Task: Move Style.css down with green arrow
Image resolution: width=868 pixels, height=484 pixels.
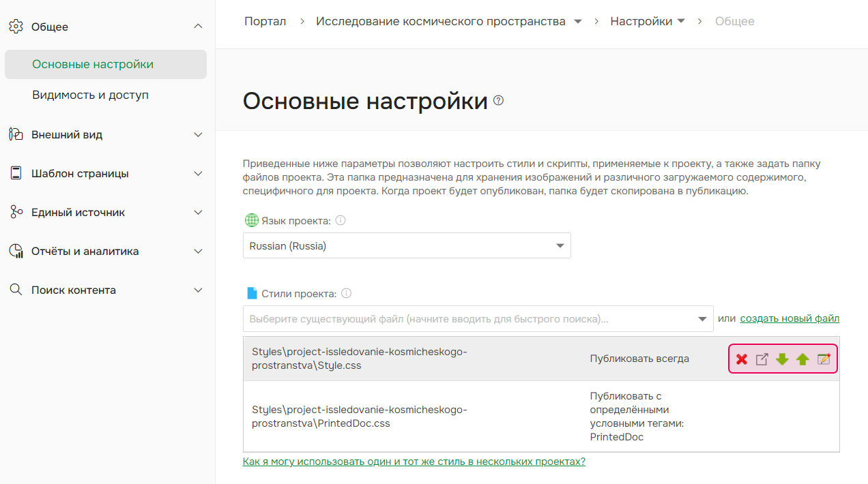Action: coord(782,359)
